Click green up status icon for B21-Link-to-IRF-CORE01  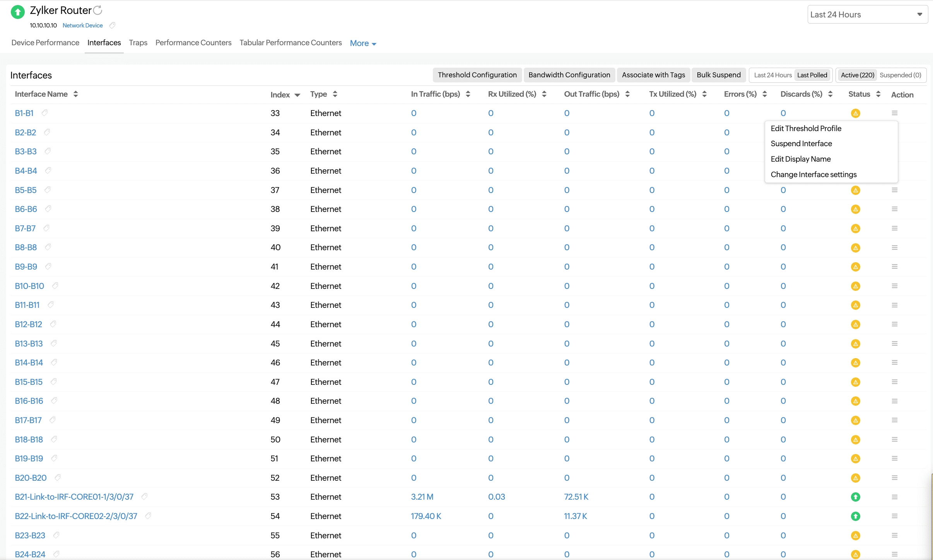(x=855, y=497)
